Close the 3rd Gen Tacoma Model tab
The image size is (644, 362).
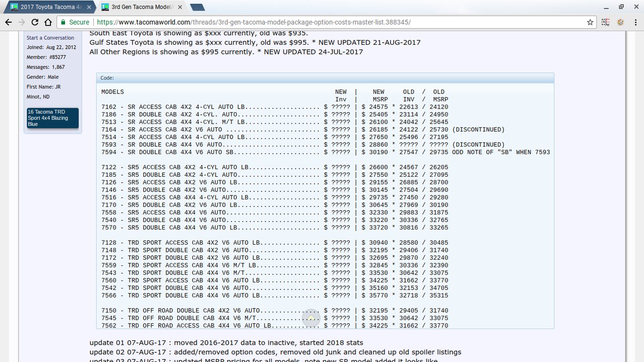179,7
